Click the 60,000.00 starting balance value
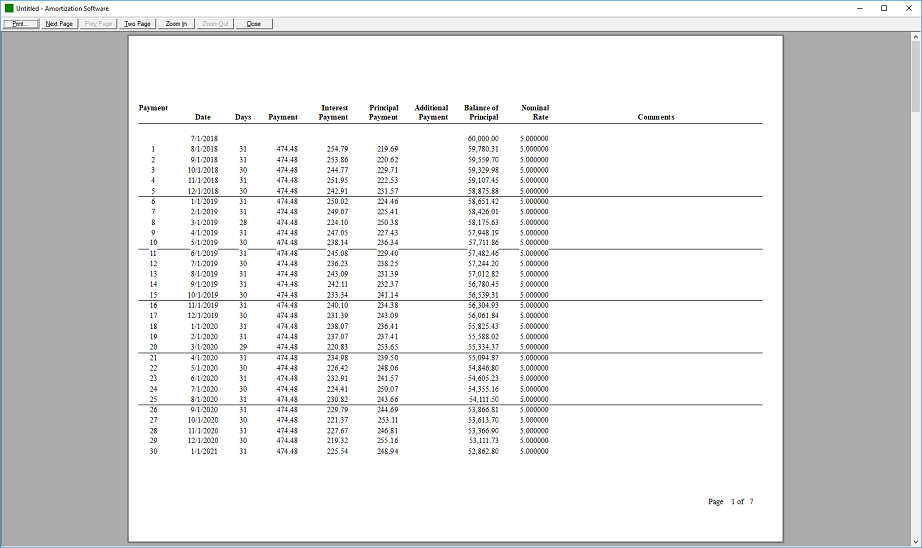Image resolution: width=922 pixels, height=548 pixels. click(483, 139)
